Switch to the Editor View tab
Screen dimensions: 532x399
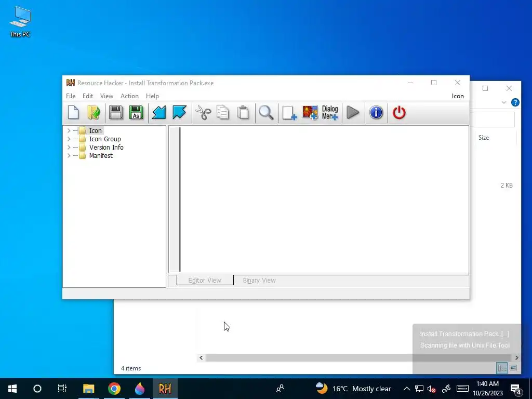coord(205,280)
